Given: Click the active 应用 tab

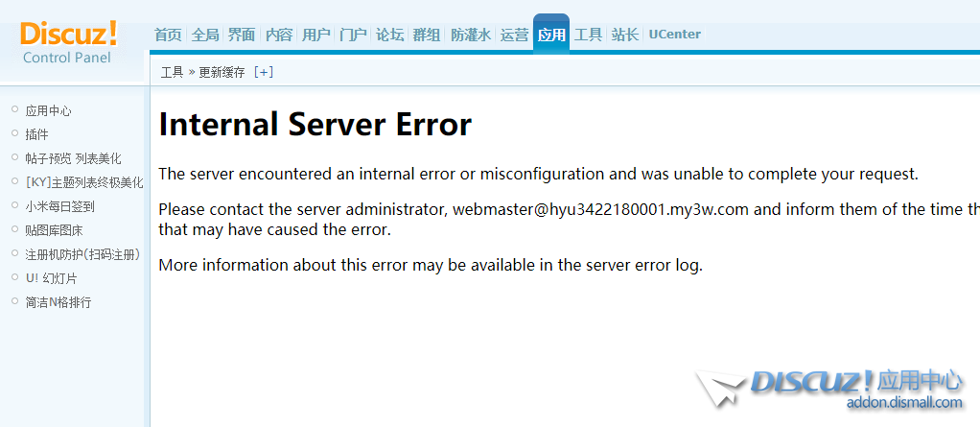Looking at the screenshot, I should point(551,35).
